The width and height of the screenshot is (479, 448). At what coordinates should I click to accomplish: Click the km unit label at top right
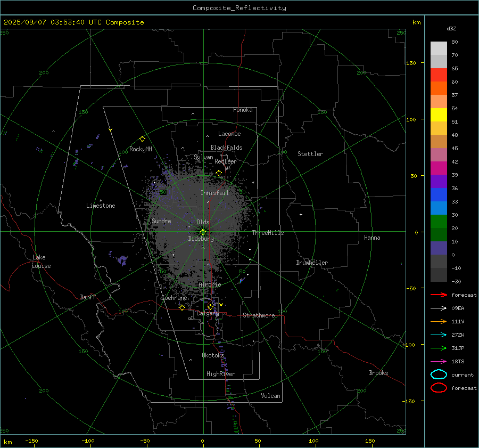pyautogui.click(x=416, y=22)
